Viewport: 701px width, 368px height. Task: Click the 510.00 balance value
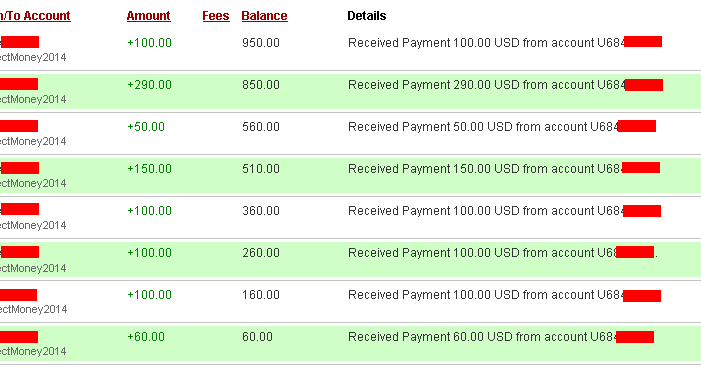[261, 169]
